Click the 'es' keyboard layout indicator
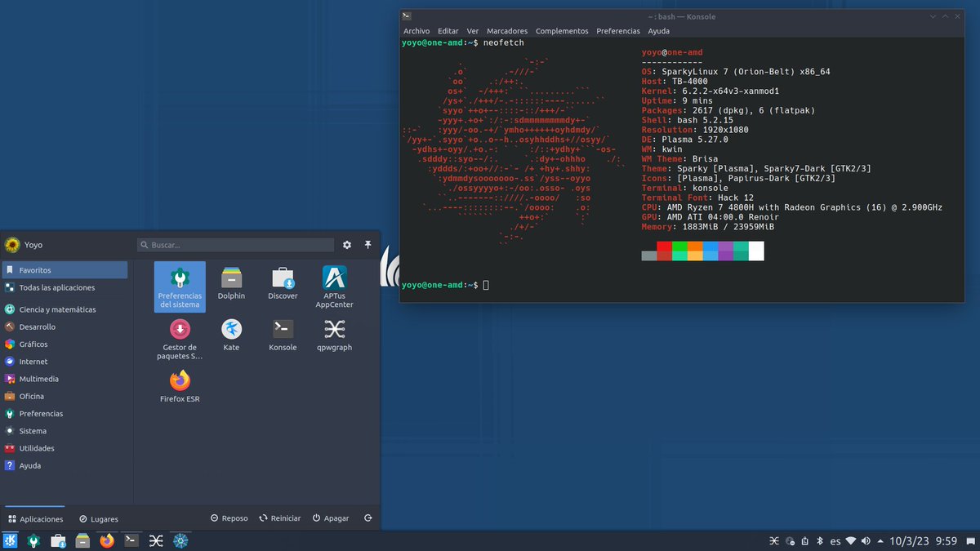 [835, 541]
